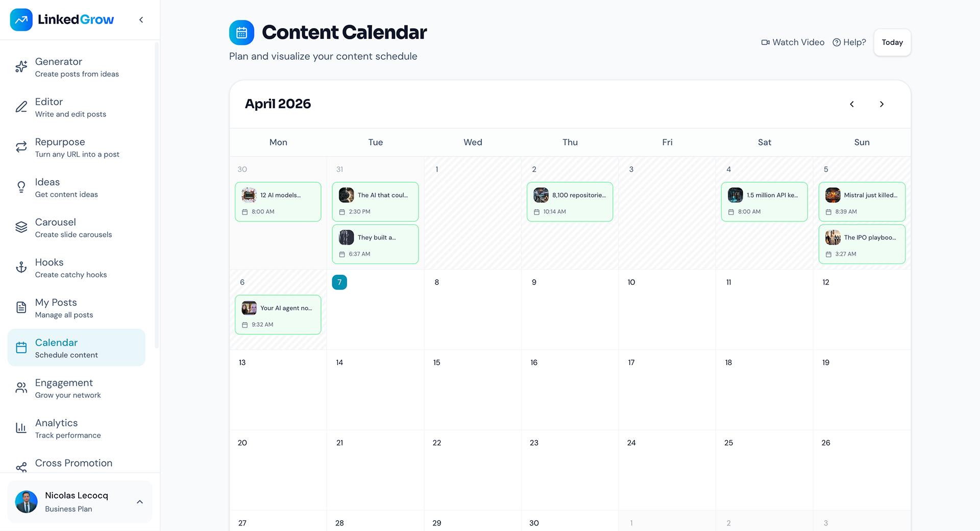Click the Ideas lightbulb icon
This screenshot has width=980, height=531.
coord(21,187)
